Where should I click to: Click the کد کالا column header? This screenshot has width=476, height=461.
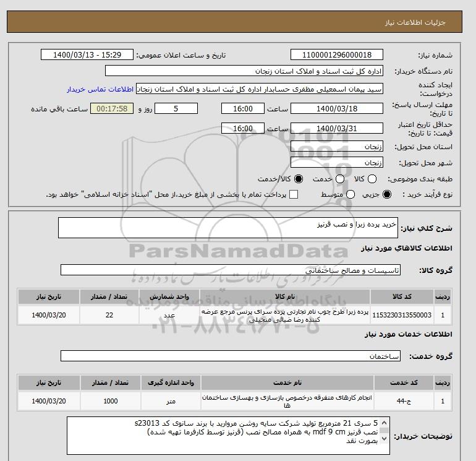(402, 296)
